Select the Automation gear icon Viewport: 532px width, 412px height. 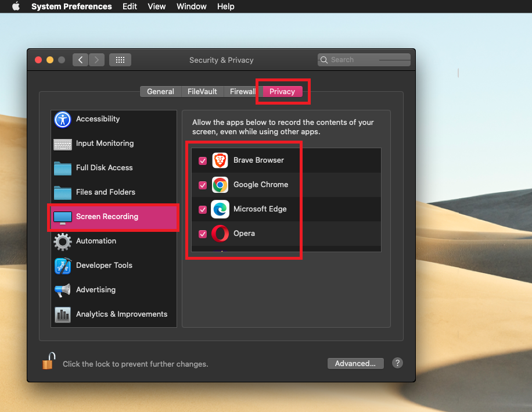coord(63,241)
